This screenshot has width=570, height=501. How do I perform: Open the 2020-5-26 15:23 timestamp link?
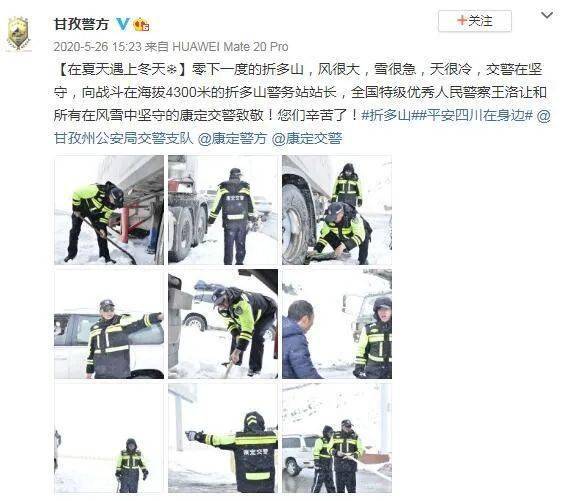click(97, 47)
